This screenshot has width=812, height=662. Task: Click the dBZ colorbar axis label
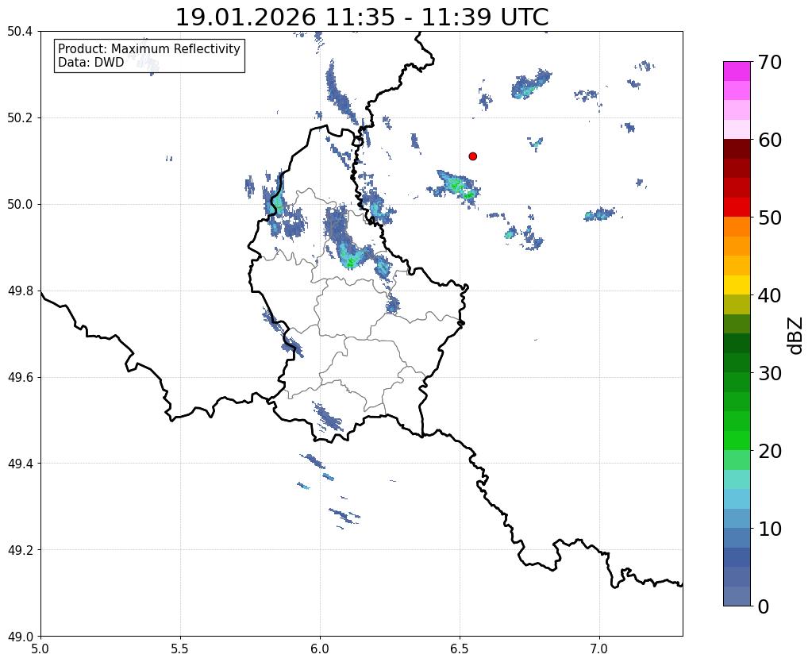coord(796,335)
